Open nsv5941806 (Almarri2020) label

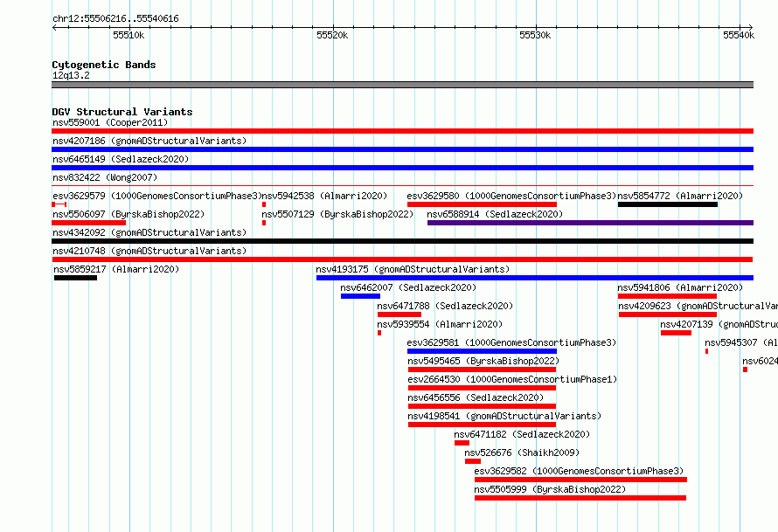click(680, 287)
